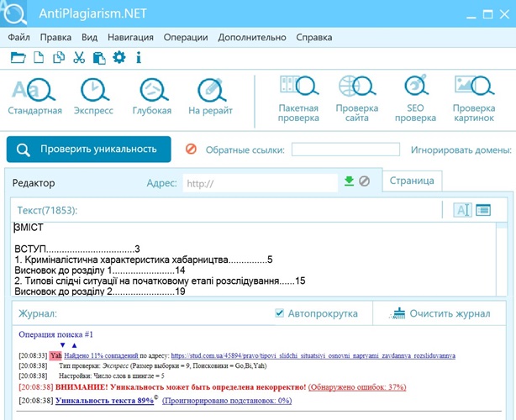Viewport: 516px width, 420px height.
Task: Click the copy toolbar icon
Action: [59, 58]
